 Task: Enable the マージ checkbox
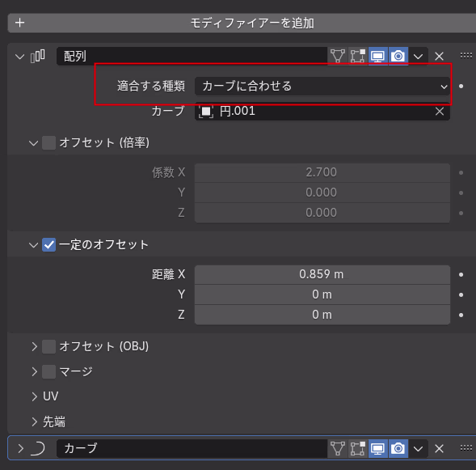[48, 372]
